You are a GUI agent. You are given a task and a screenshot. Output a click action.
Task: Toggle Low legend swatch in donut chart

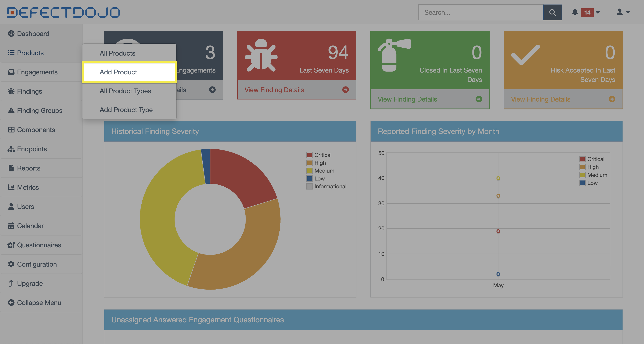(310, 179)
